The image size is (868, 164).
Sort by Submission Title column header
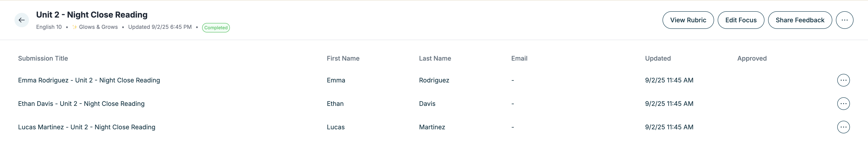[x=43, y=59]
